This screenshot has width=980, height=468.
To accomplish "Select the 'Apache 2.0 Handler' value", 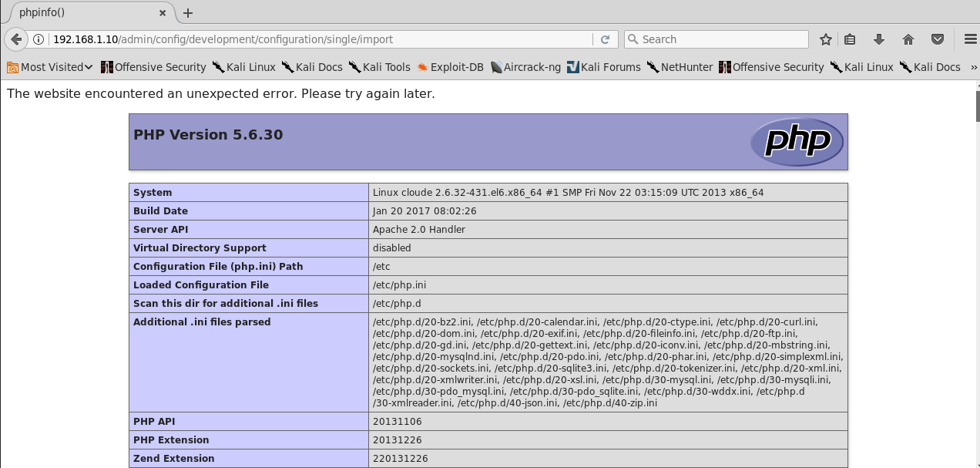I will click(418, 230).
